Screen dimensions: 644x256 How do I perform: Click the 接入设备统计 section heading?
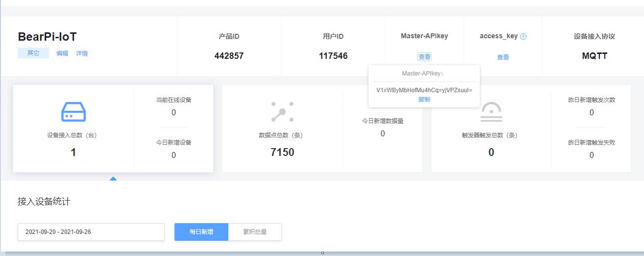point(44,202)
